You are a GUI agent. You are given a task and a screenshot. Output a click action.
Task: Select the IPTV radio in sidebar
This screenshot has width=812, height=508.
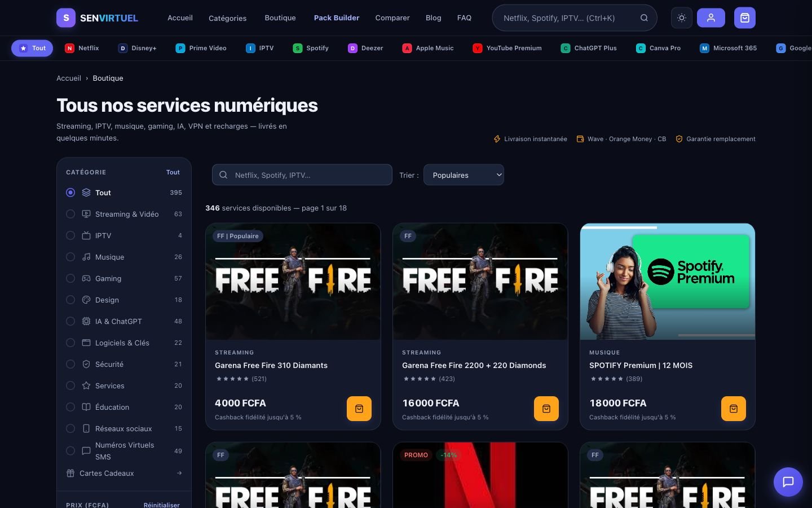point(70,235)
